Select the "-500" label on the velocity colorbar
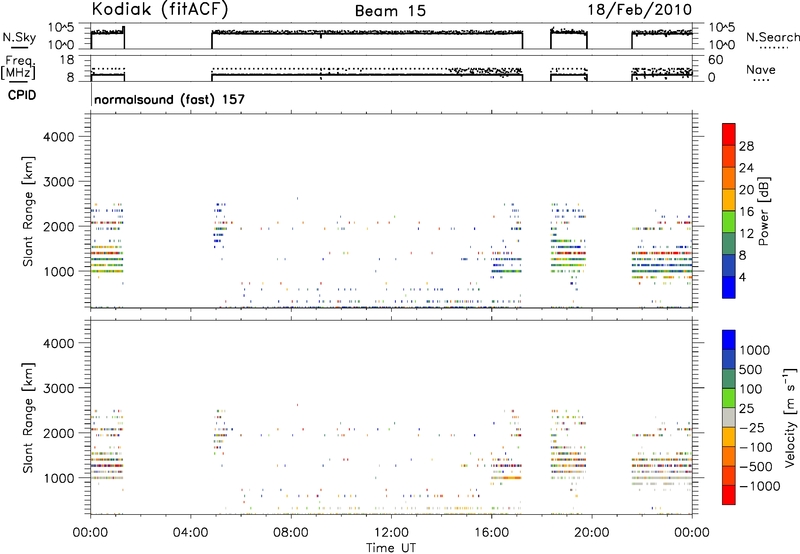800x554 pixels. (x=756, y=467)
